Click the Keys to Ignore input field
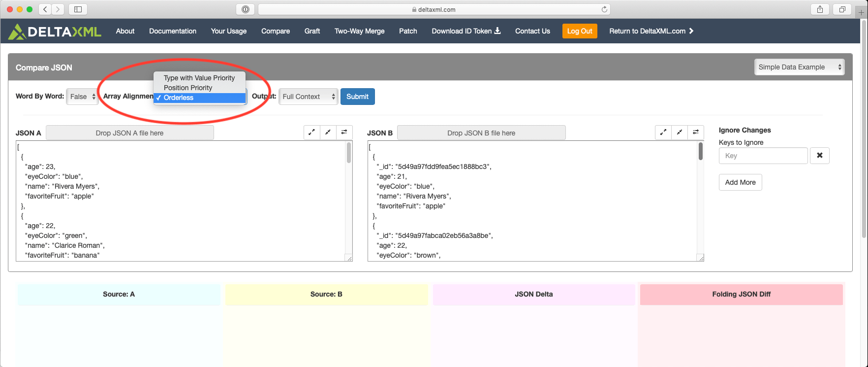Screen dimensions: 868x367 point(763,156)
